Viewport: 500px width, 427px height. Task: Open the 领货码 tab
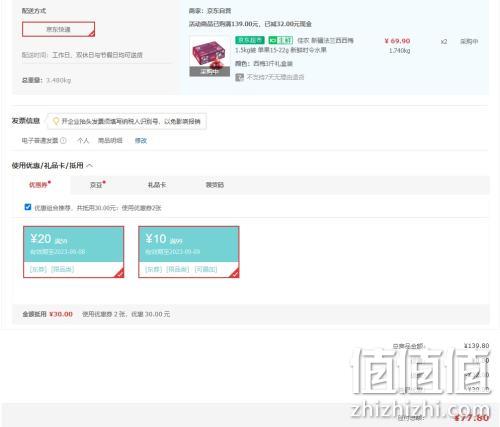tap(215, 185)
